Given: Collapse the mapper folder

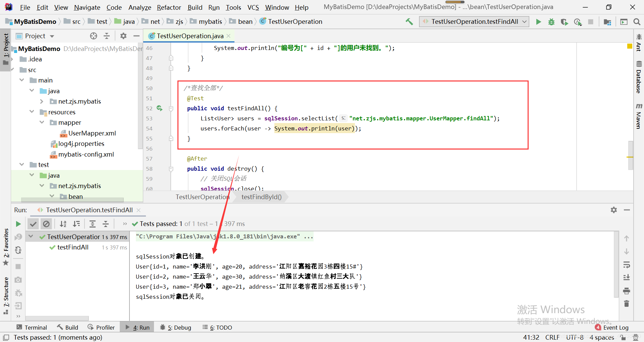Looking at the screenshot, I should [x=42, y=122].
